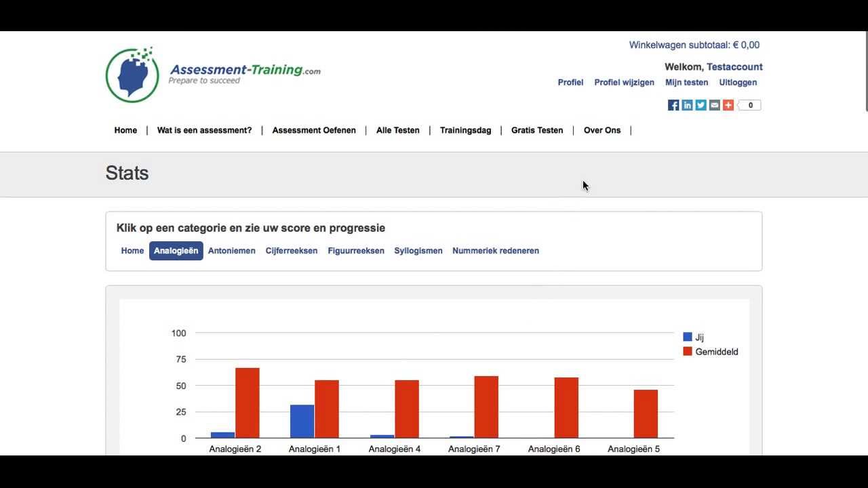Click the Testaccount username link
Viewport: 868px width, 488px height.
[x=734, y=67]
